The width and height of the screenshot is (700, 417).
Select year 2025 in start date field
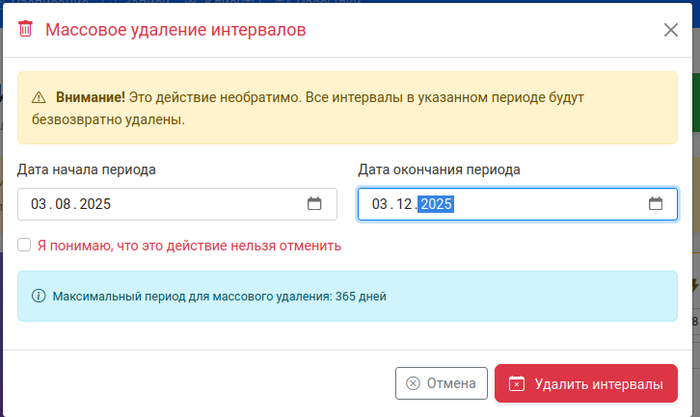(95, 204)
